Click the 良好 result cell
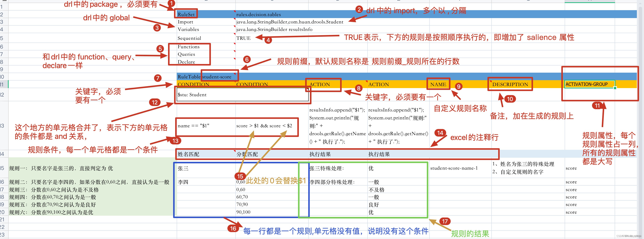This screenshot has height=239, width=644. pos(398,204)
